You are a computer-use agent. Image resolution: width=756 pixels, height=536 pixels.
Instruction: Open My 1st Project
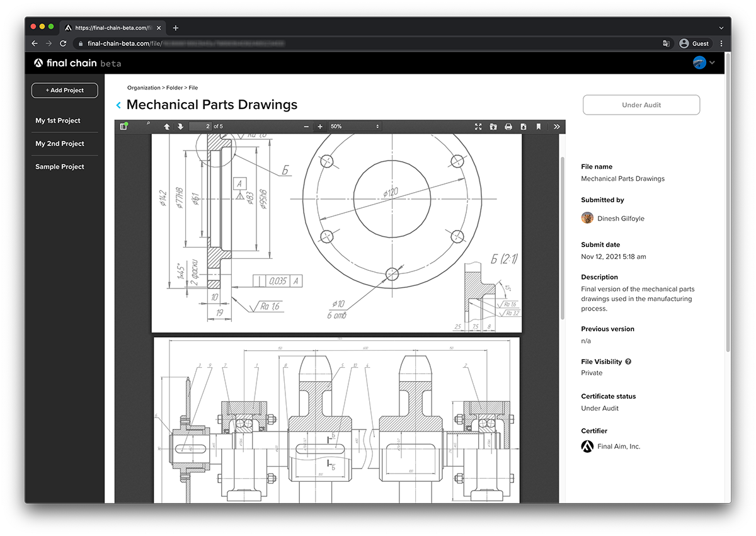(58, 120)
